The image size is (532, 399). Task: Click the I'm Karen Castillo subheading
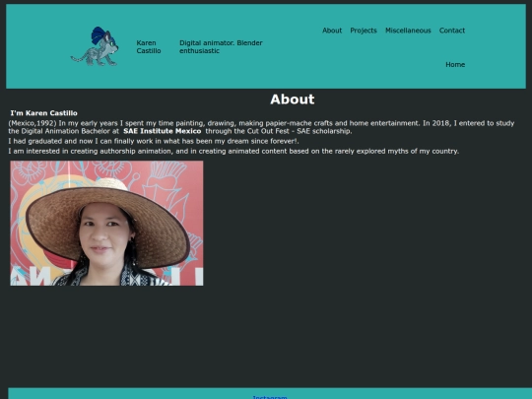coord(43,113)
